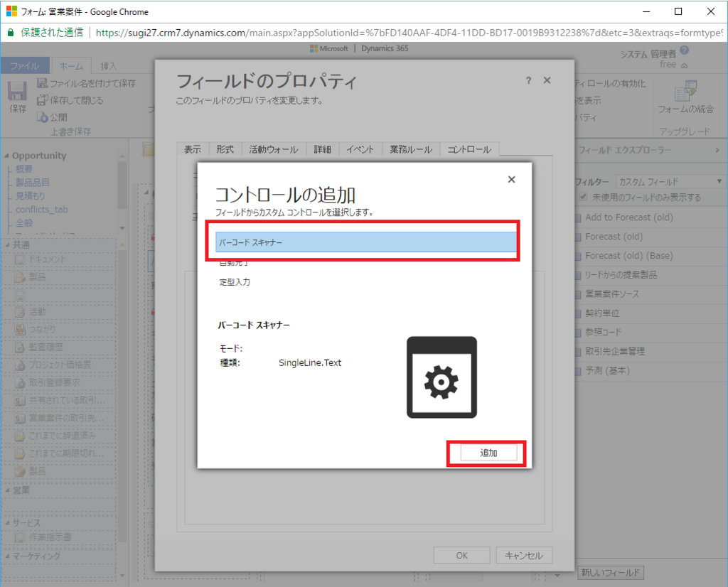Select Forecast (old) (Base) field
728x587 pixels.
point(628,256)
